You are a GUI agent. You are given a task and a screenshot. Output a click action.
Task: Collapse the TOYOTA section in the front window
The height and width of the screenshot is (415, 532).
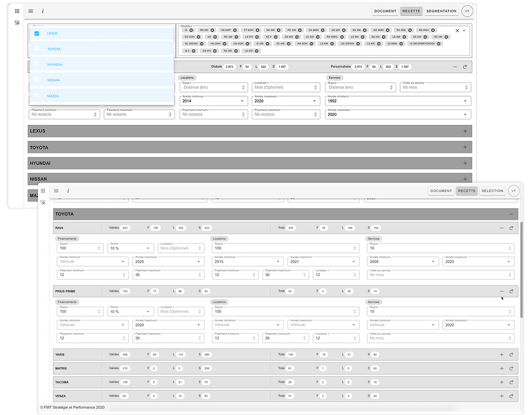coord(511,214)
